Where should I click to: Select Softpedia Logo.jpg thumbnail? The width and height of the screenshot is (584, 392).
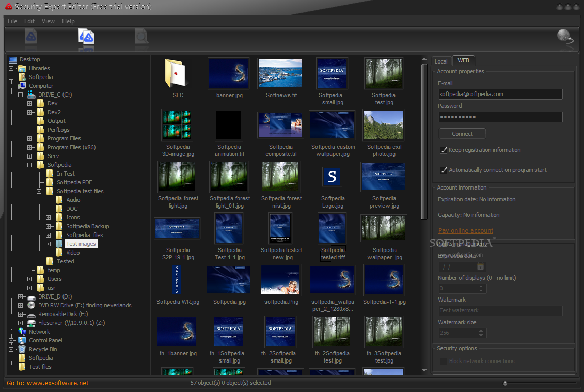(x=332, y=177)
